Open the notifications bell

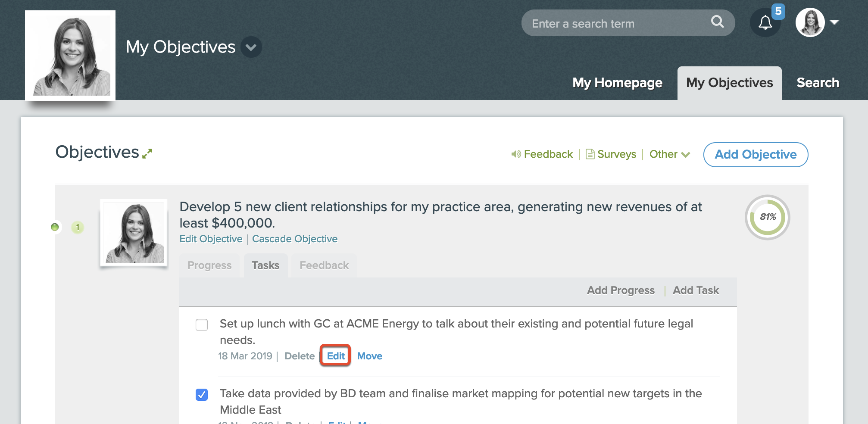point(765,22)
